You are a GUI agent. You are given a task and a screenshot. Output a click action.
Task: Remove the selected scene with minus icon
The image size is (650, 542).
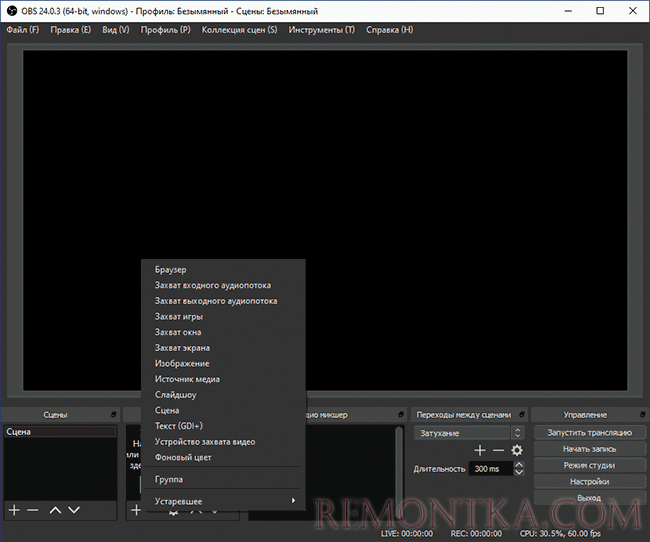point(33,510)
